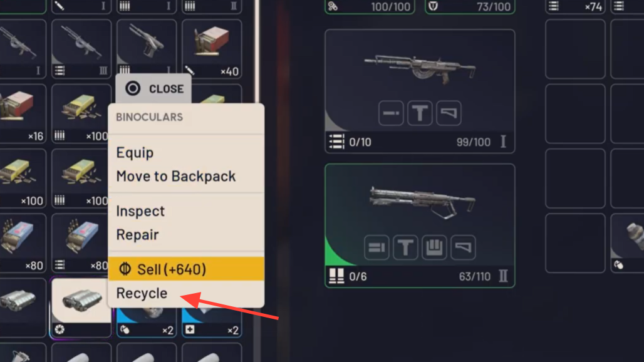
Task: Close the Binoculars context menu
Action: 153,89
